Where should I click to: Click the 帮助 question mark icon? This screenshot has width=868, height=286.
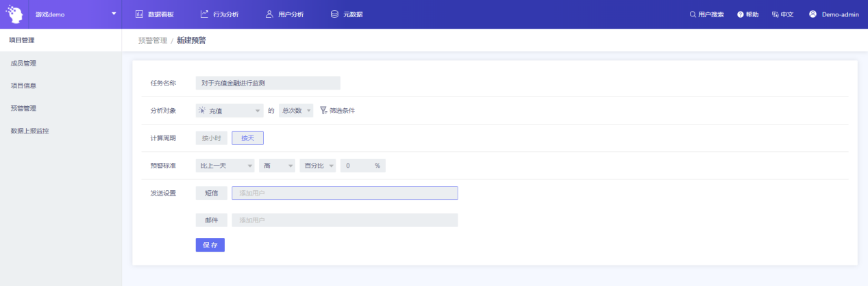coord(740,14)
